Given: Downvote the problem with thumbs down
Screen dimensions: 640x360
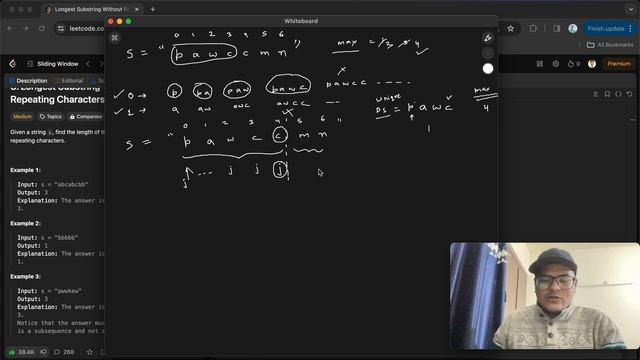Looking at the screenshot, I should tap(43, 352).
